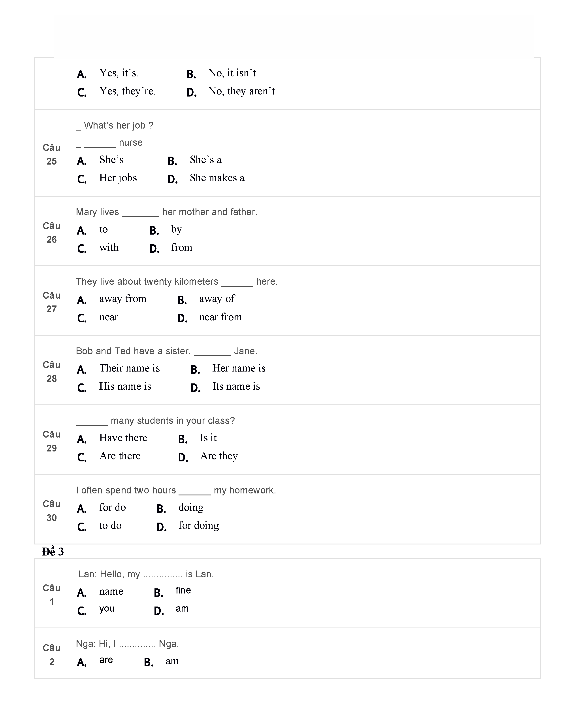Select "for doing" option in question 30
Viewport: 563px width, 728px height.
(199, 526)
